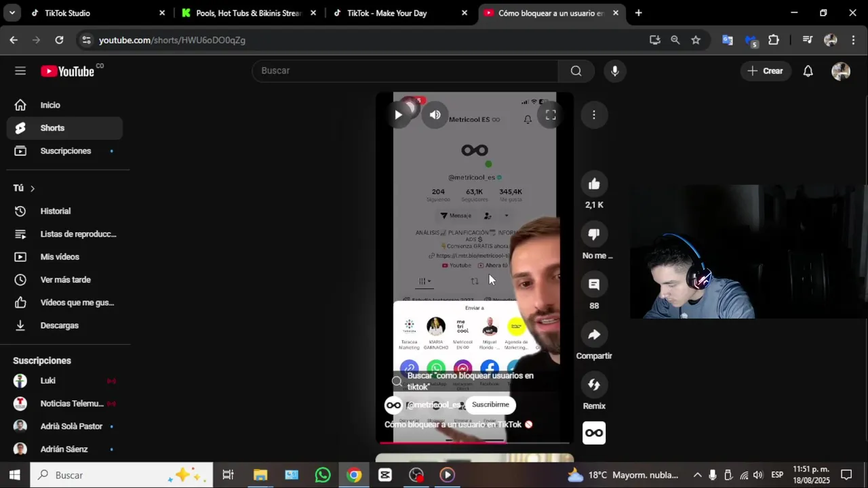This screenshot has height=488, width=868.
Task: Open Videos que me gustan
Action: click(64, 302)
